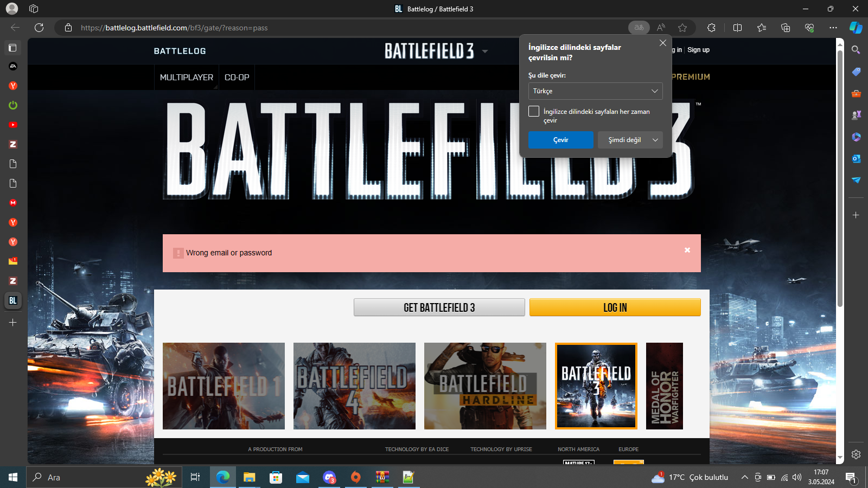Dismiss the wrong email or password alert
This screenshot has width=868, height=488.
687,250
